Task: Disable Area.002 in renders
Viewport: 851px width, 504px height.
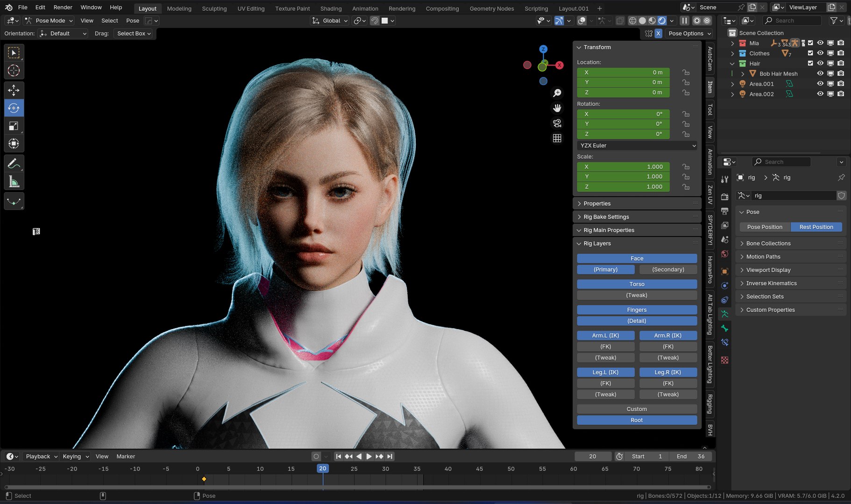Action: pos(841,94)
